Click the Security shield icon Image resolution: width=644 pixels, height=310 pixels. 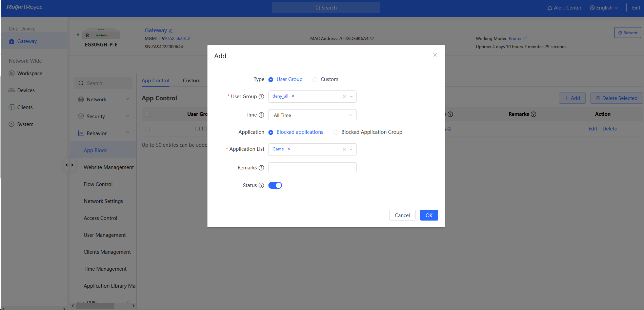point(81,117)
